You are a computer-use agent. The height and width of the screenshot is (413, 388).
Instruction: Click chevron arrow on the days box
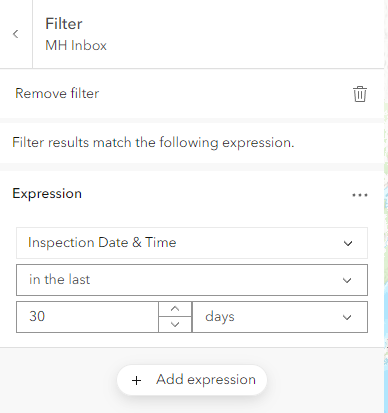347,317
